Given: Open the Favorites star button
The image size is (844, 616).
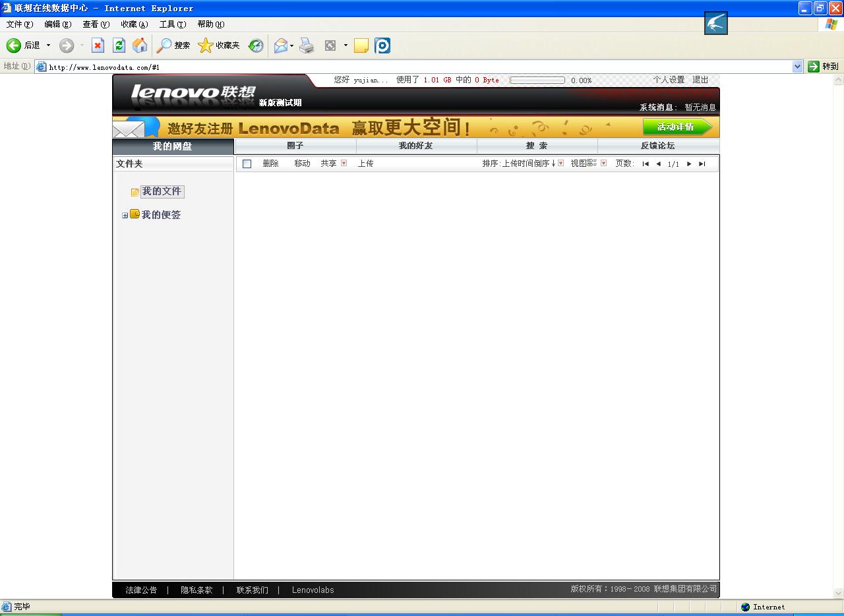Looking at the screenshot, I should coord(219,46).
